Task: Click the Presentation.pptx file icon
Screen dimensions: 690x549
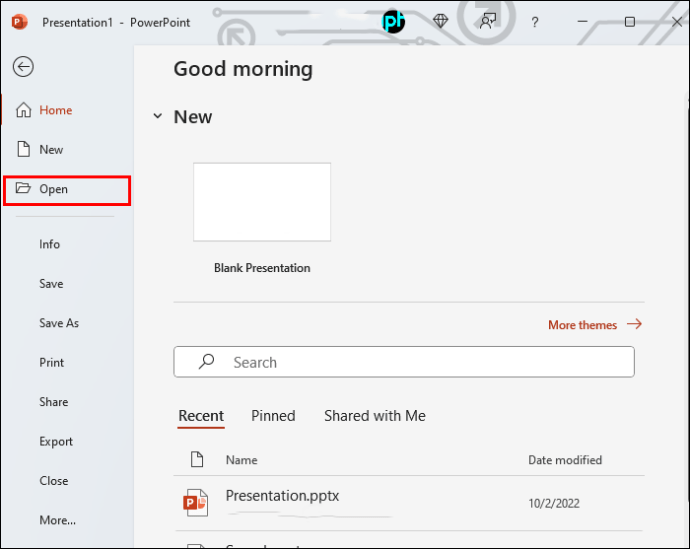Action: (196, 502)
